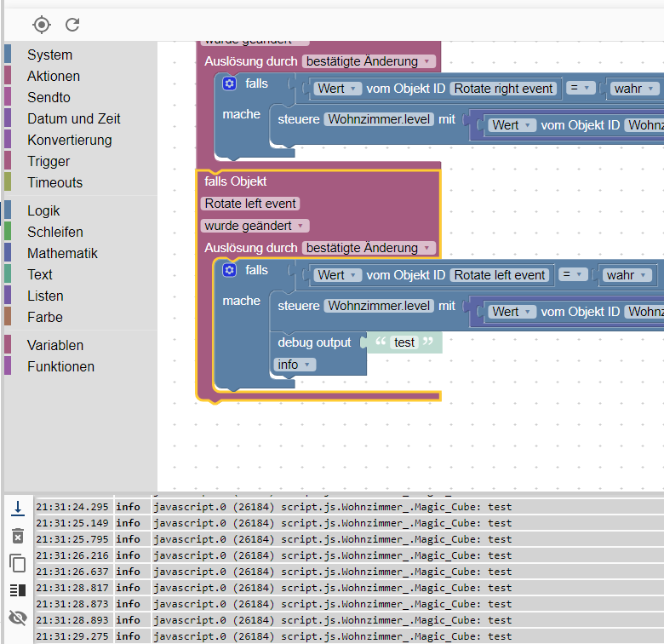Clear the log with the trash icon
664x644 pixels.
[18, 536]
